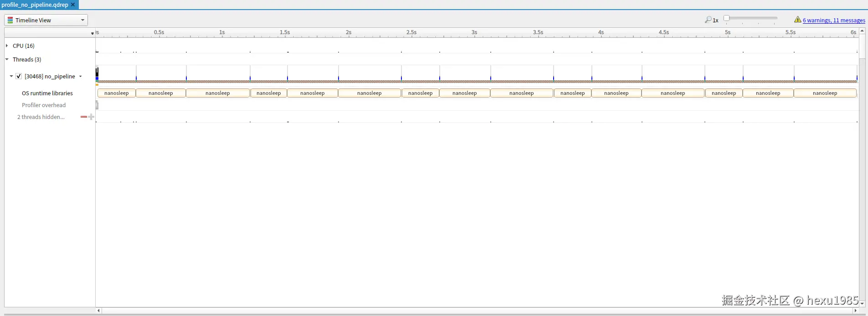Image resolution: width=868 pixels, height=316 pixels.
Task: Click the red minus icon for hidden threads
Action: pyautogui.click(x=84, y=117)
